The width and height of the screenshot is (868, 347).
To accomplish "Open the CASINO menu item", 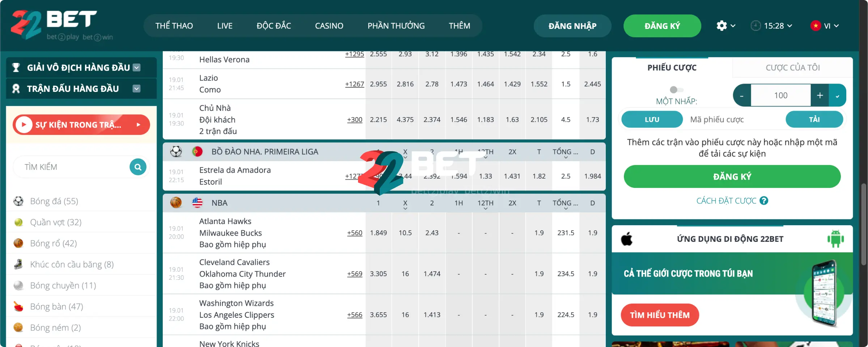I will 329,26.
